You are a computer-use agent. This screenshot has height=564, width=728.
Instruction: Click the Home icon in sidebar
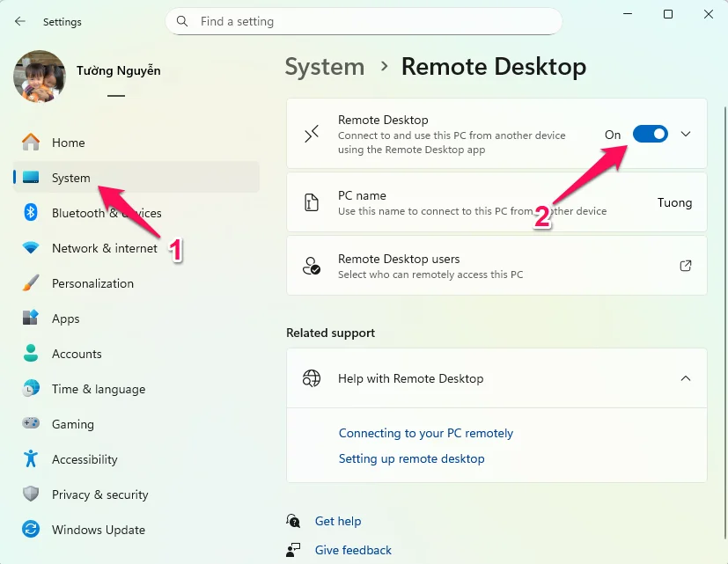click(31, 143)
